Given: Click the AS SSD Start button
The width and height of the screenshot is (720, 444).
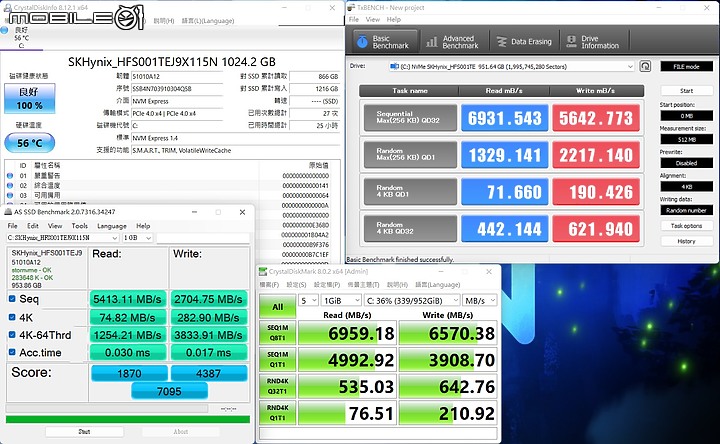Looking at the screenshot, I should [84, 432].
